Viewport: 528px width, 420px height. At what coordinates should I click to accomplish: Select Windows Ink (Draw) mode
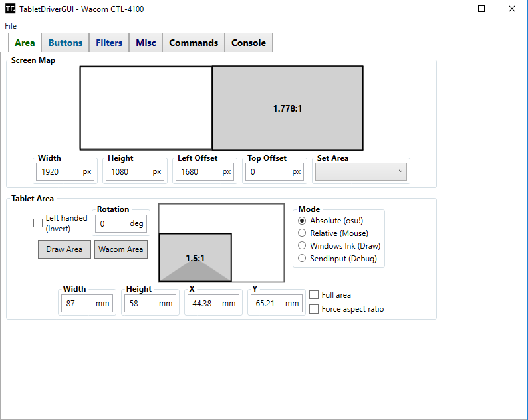(x=302, y=246)
